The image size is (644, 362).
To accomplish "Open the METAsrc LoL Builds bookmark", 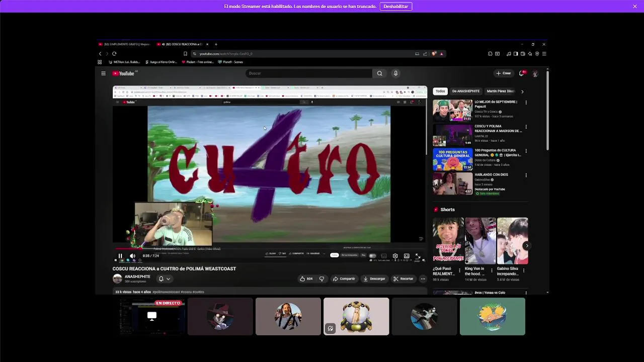I will 124,62.
